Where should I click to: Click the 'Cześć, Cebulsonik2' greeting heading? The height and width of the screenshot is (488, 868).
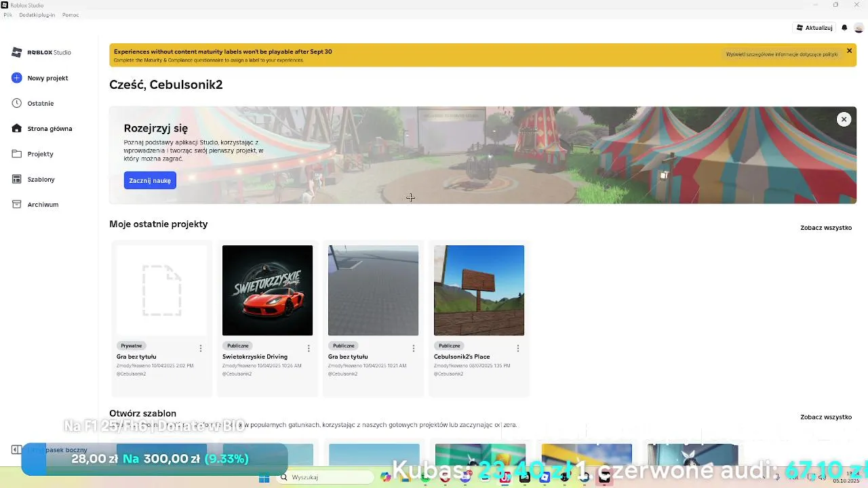point(166,85)
